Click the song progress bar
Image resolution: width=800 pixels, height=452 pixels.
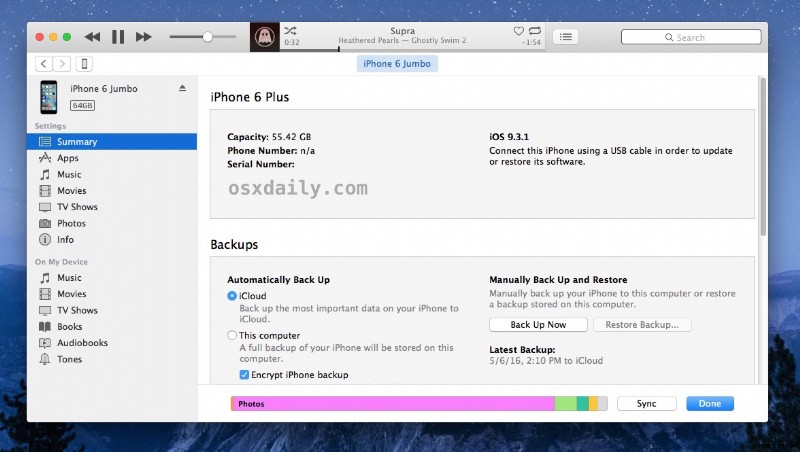(x=412, y=50)
